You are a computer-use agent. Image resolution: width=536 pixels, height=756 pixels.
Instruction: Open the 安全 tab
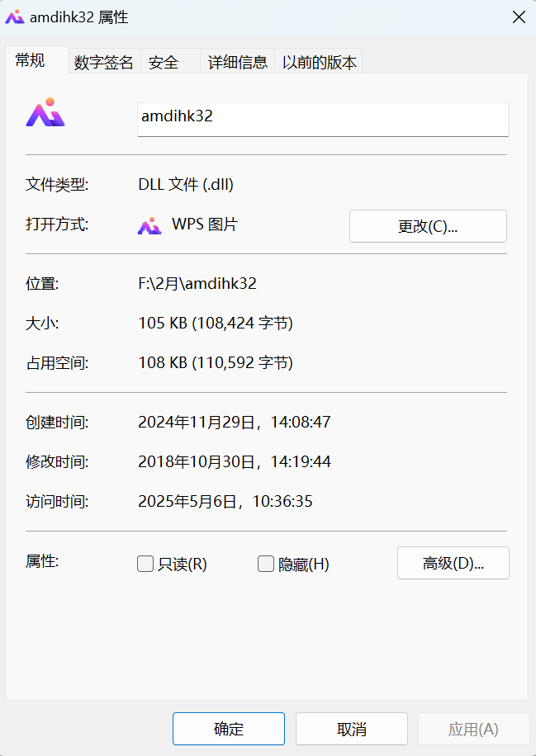tap(170, 62)
